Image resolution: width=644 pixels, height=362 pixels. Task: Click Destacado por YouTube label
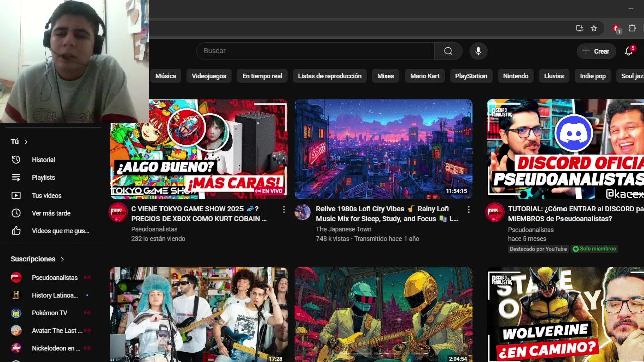tap(538, 249)
